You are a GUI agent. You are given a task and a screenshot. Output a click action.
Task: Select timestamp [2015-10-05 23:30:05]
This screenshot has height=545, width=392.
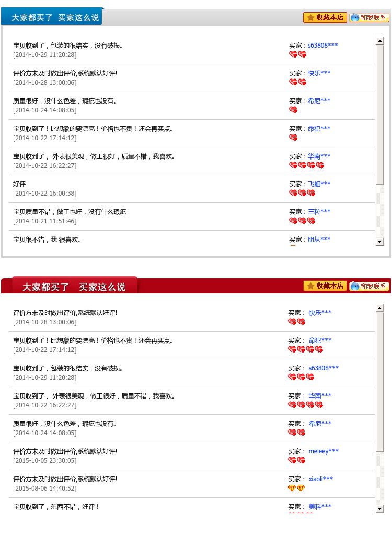(45, 461)
